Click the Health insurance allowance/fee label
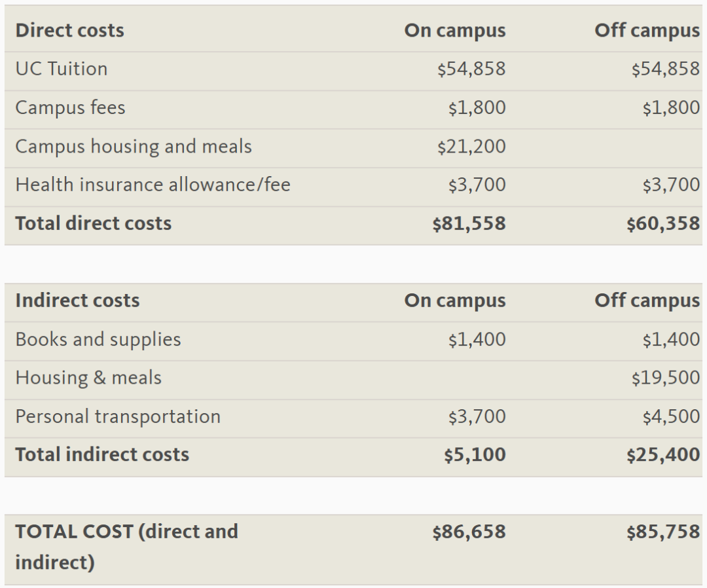Screen dimensions: 707x588 pos(153,185)
